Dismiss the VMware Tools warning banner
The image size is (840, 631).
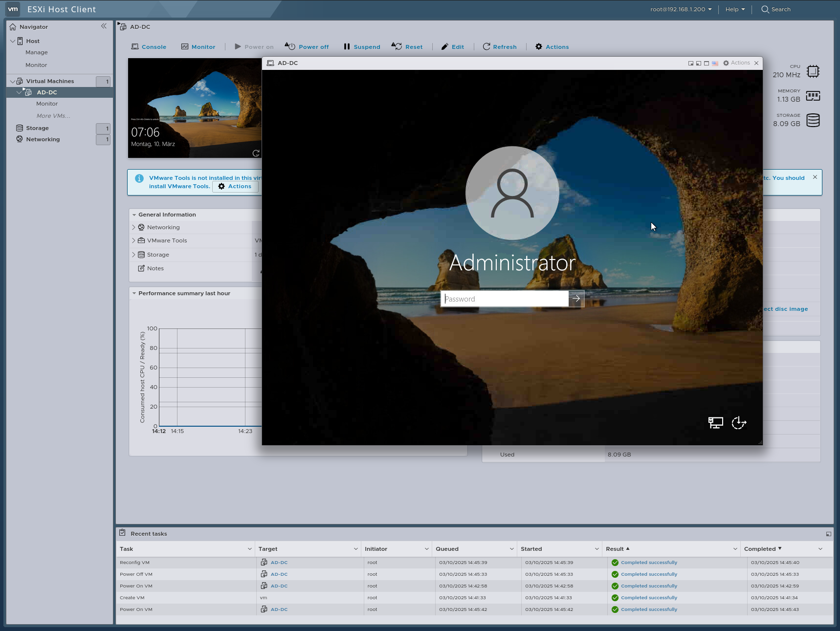click(x=815, y=177)
